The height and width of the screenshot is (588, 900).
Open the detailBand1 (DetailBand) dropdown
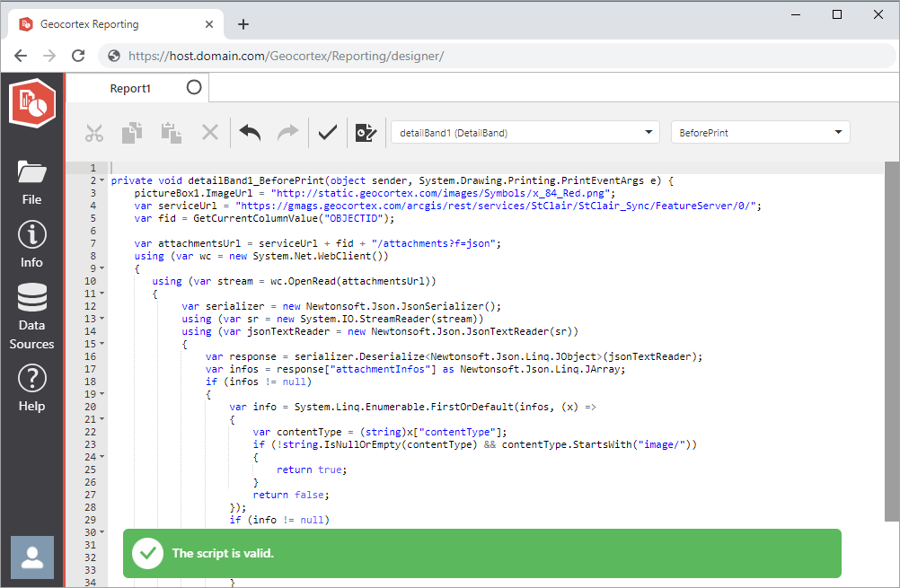click(x=525, y=131)
